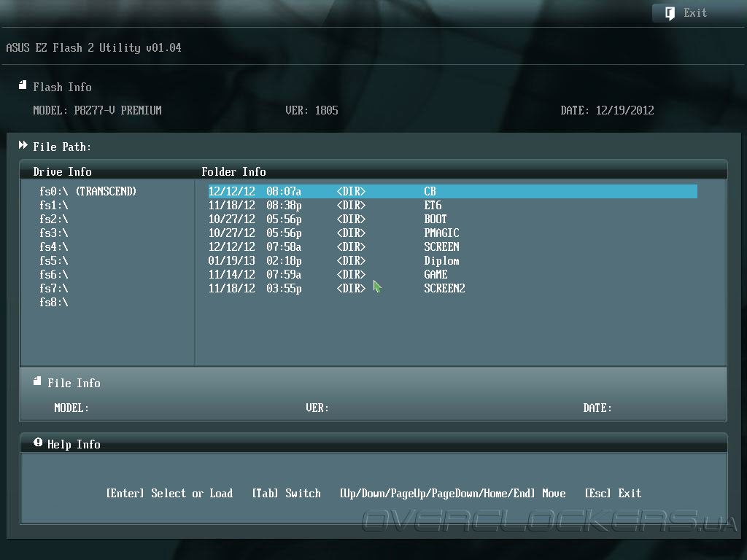Click the File Path: label
The width and height of the screenshot is (747, 560).
(x=62, y=147)
